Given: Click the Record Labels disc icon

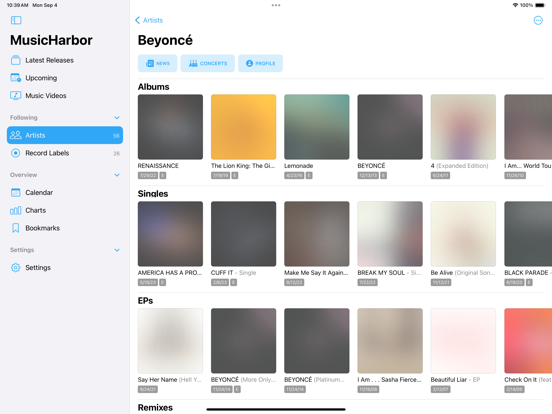Looking at the screenshot, I should point(15,153).
